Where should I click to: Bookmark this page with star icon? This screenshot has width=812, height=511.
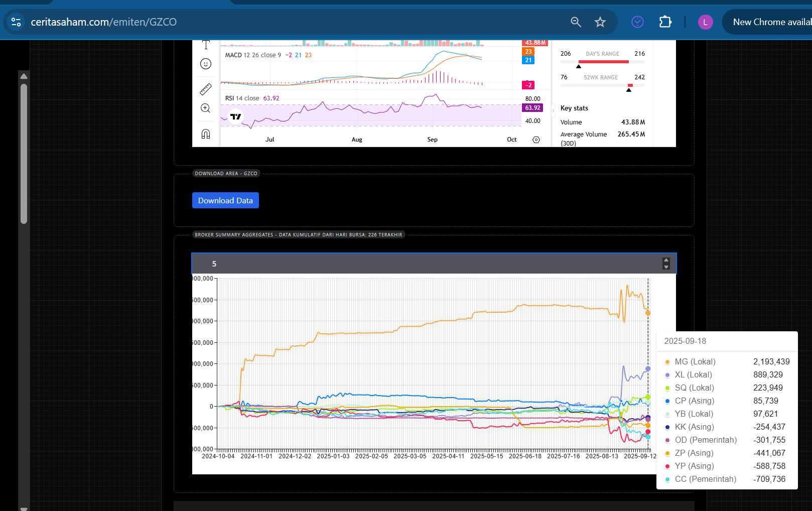(x=600, y=22)
